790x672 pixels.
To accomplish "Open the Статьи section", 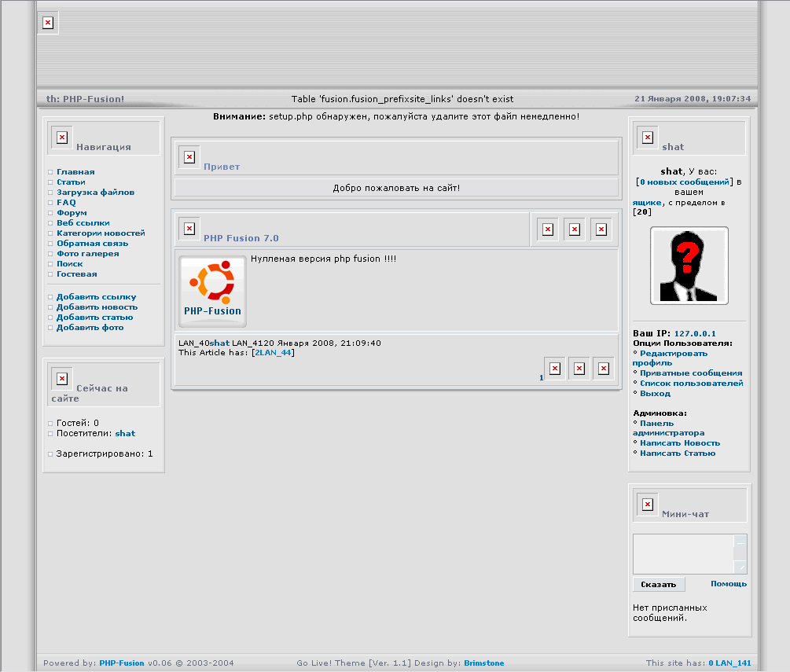I will tap(71, 182).
